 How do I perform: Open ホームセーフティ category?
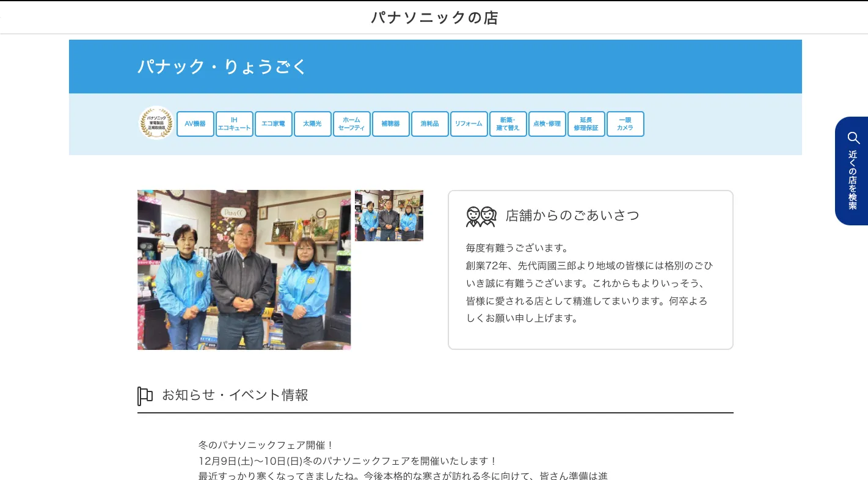352,124
